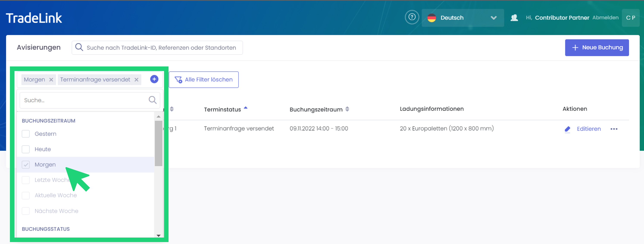Sort by Terminstatus column header
The image size is (644, 244).
click(222, 109)
